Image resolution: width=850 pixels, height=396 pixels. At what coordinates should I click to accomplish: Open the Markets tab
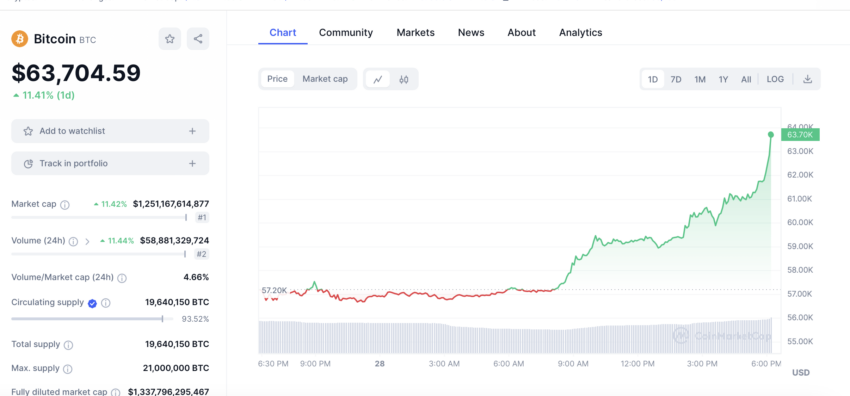415,33
